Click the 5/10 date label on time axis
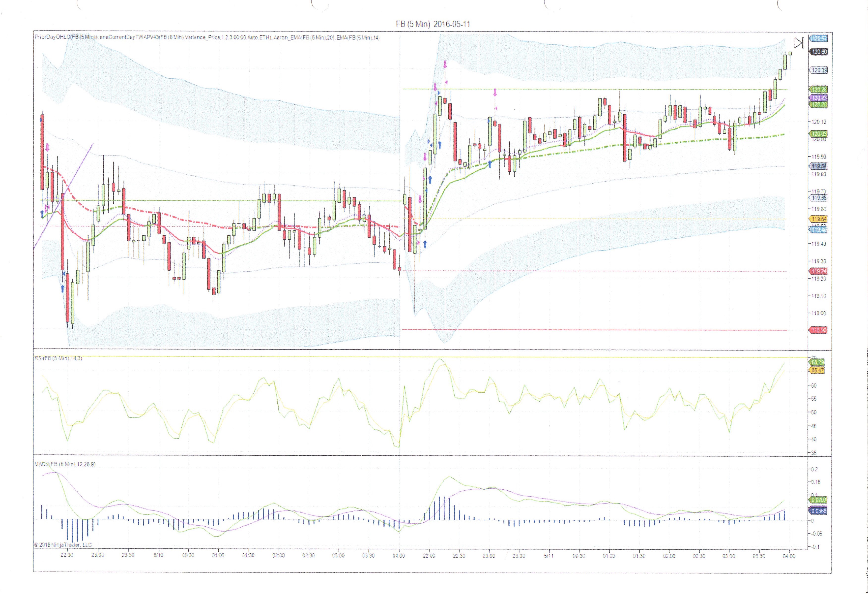 point(158,556)
